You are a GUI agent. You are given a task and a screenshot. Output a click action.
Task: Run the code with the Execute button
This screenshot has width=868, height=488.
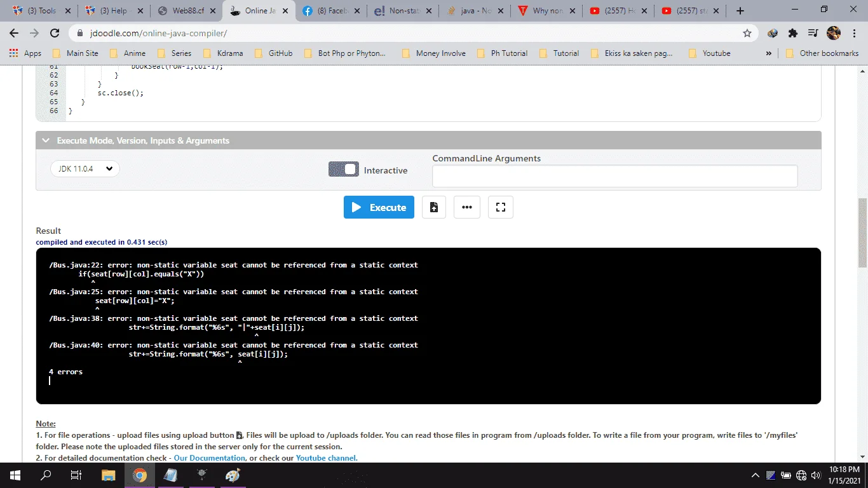pos(379,207)
